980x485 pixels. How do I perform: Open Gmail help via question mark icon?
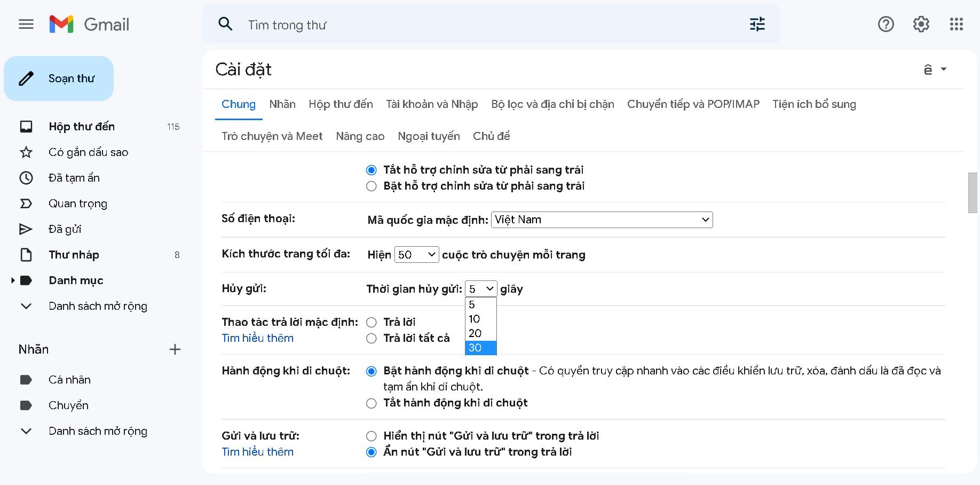coord(886,24)
